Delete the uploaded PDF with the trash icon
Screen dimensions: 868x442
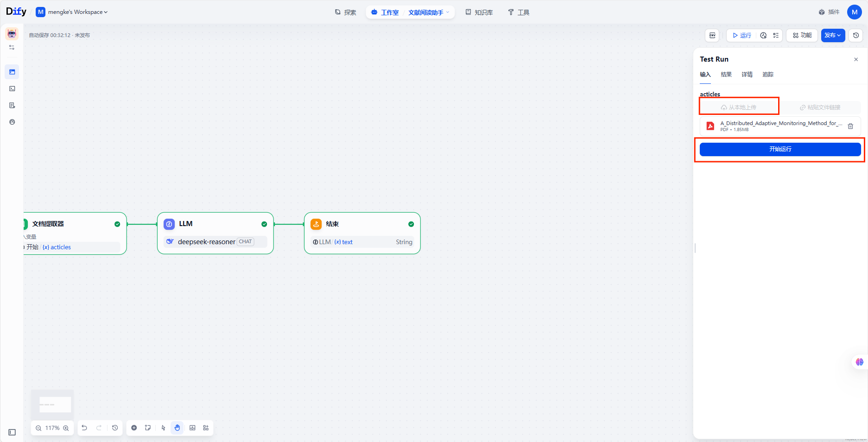coord(850,126)
